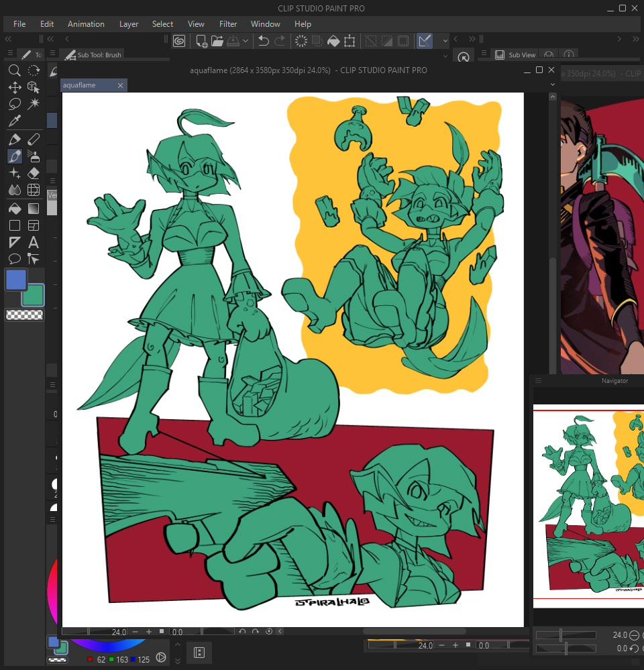Select the Gradient tool
Screen dimensions: 644x670
34,209
